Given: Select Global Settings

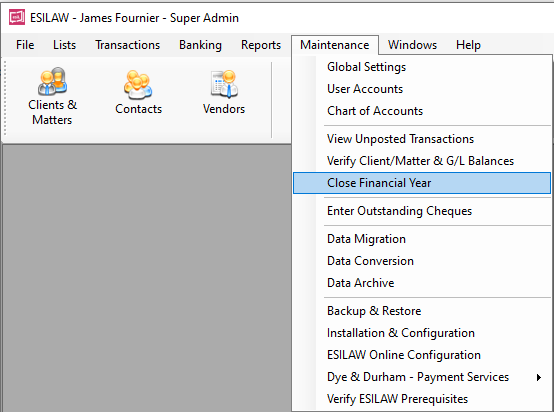Looking at the screenshot, I should click(x=422, y=67).
